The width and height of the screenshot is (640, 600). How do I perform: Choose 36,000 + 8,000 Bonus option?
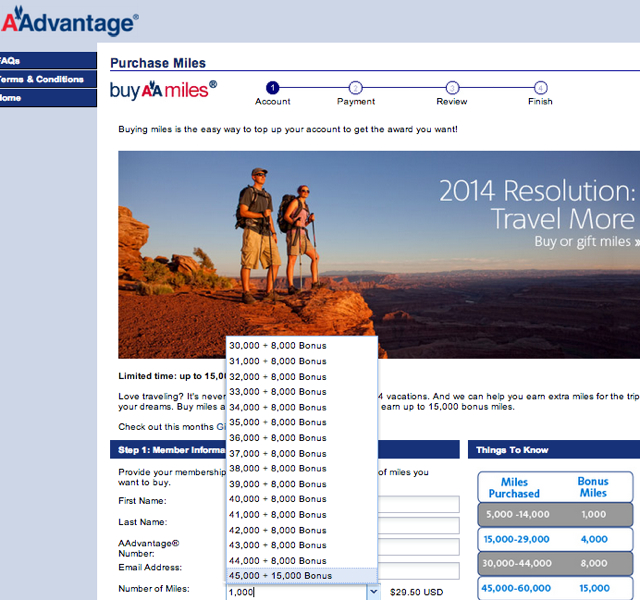click(x=302, y=438)
